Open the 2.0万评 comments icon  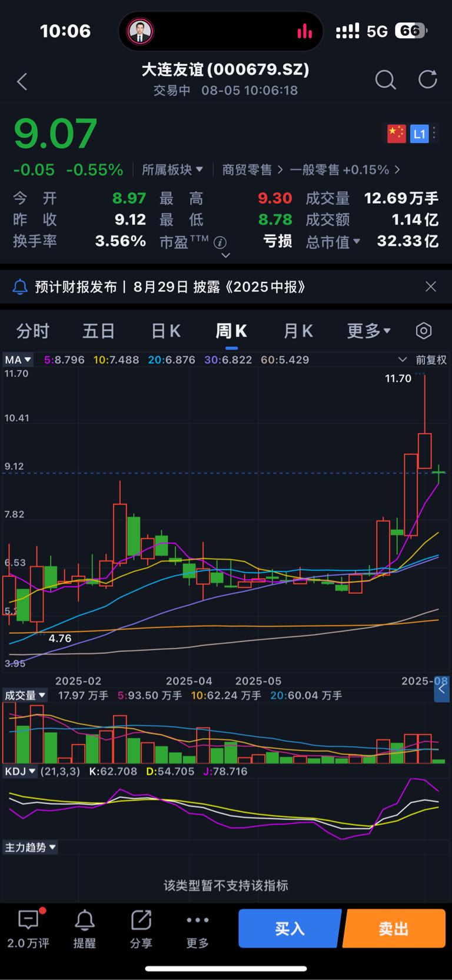click(x=28, y=920)
